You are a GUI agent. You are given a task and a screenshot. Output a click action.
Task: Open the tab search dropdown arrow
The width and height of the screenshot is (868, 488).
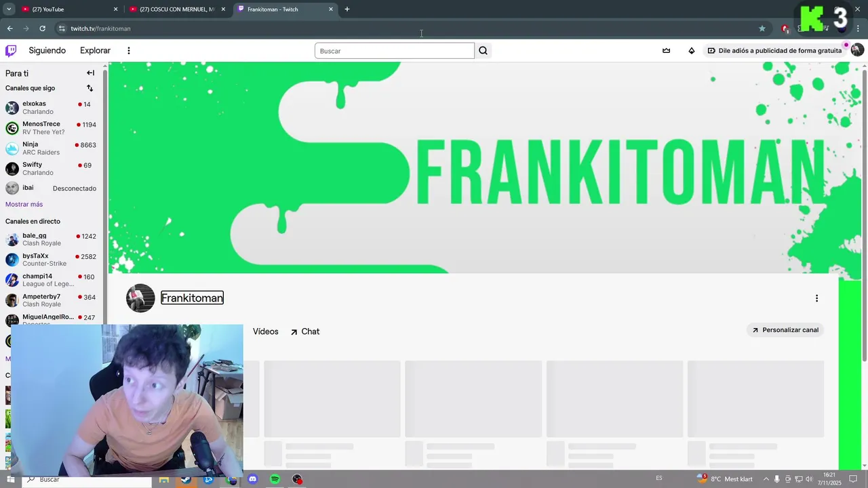(x=9, y=9)
